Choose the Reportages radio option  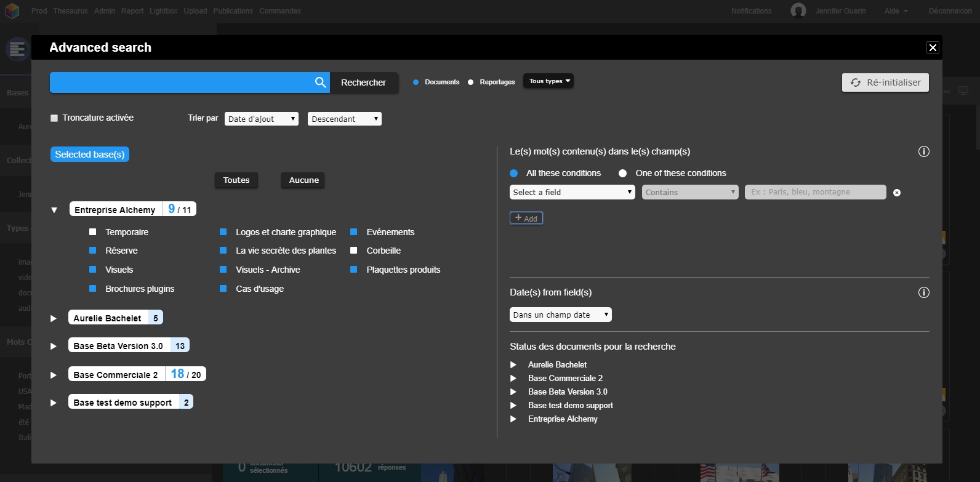(471, 82)
